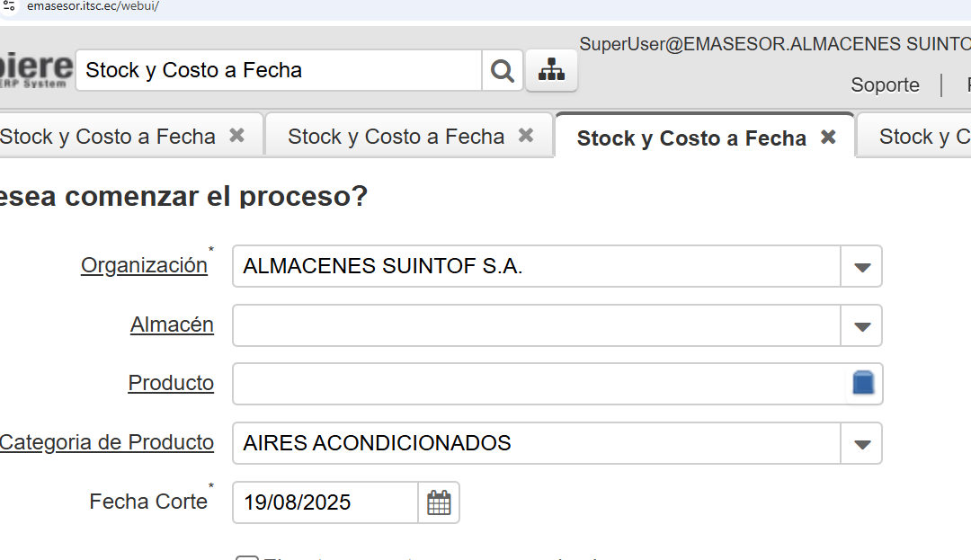Click the magnifier search icon
This screenshot has width=971, height=560.
[x=503, y=71]
